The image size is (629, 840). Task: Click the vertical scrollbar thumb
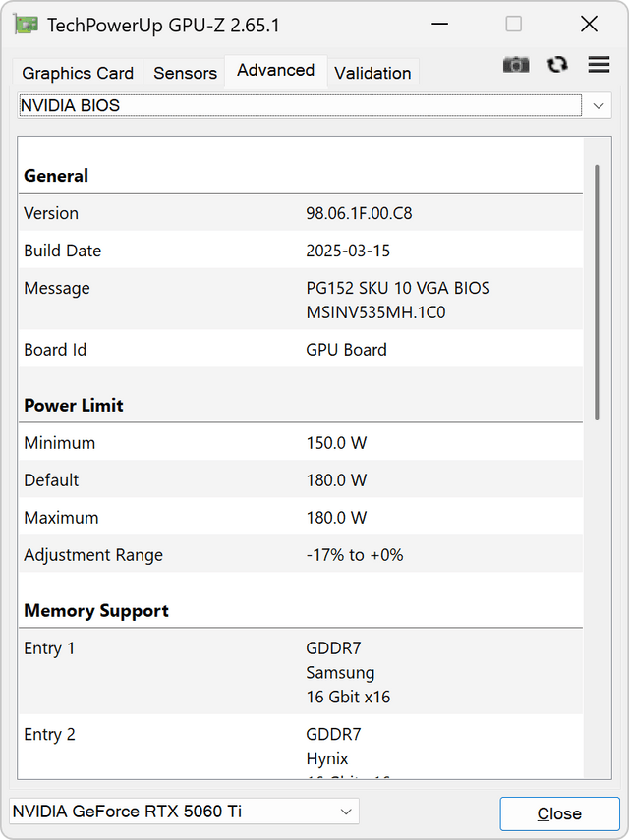pos(597,292)
